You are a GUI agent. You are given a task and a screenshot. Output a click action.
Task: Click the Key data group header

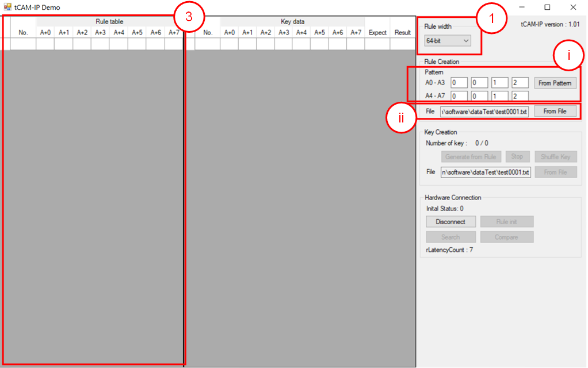[292, 21]
